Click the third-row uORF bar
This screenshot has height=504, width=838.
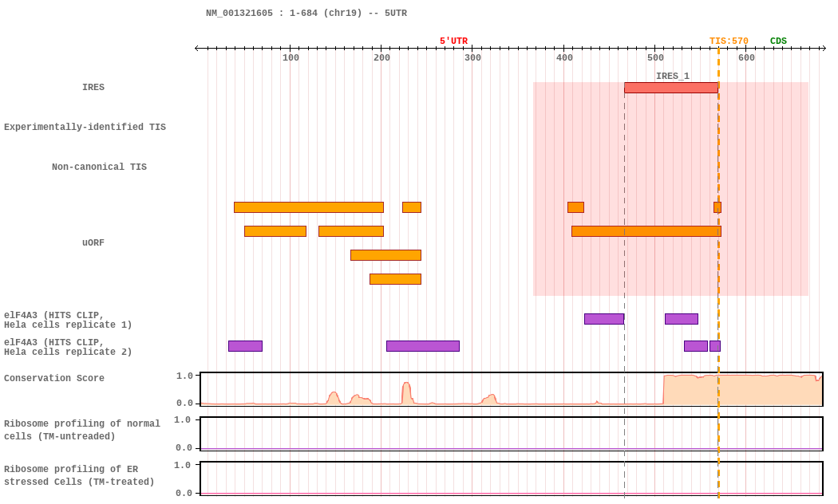coord(385,255)
